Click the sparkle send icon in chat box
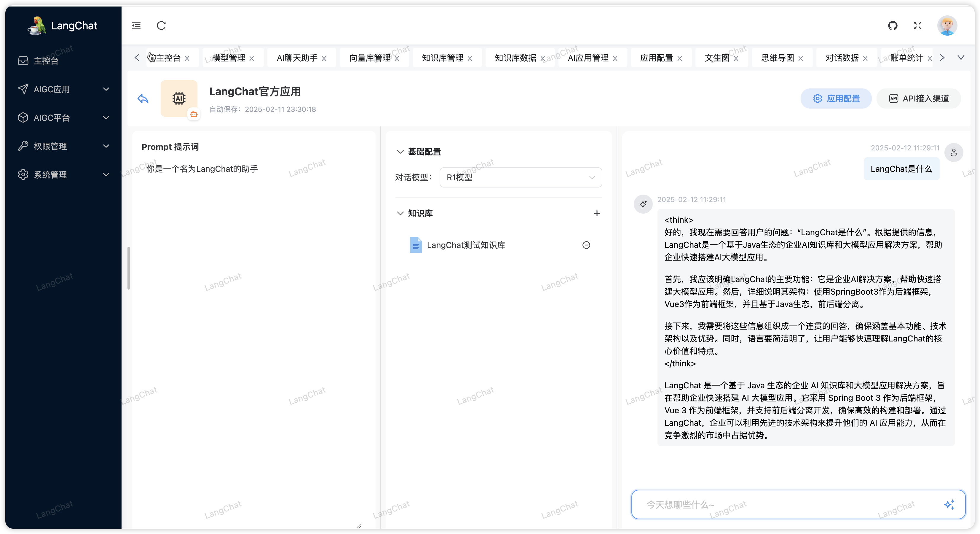 point(949,505)
